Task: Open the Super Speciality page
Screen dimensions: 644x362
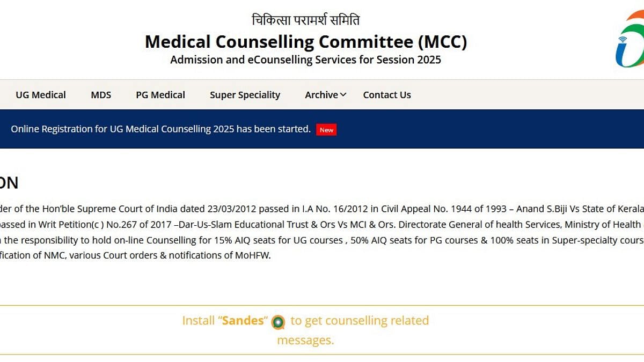Action: point(245,95)
